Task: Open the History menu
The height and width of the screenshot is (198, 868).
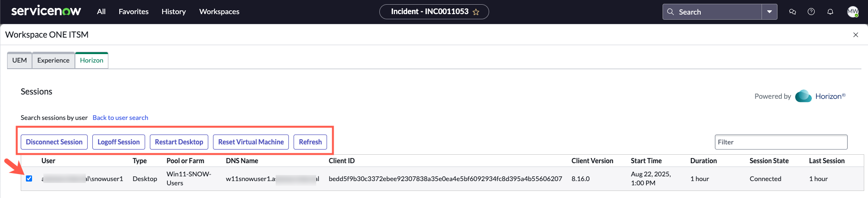Action: [x=173, y=12]
